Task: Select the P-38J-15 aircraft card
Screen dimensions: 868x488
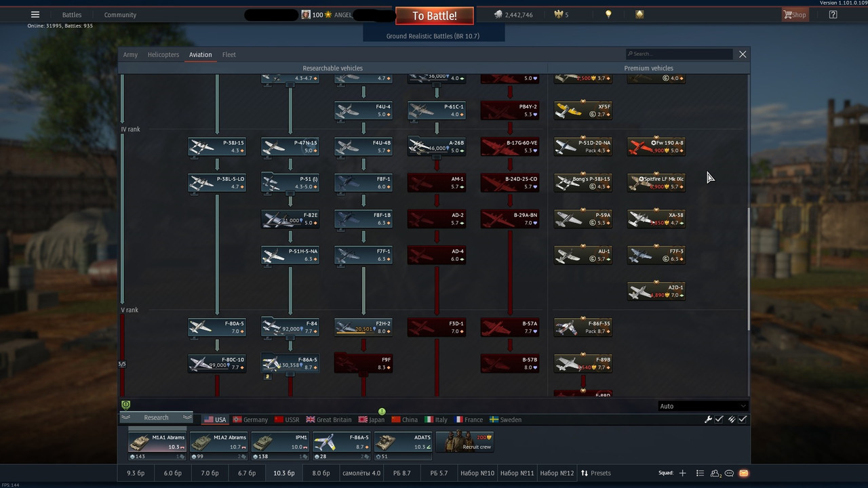Action: (x=217, y=147)
